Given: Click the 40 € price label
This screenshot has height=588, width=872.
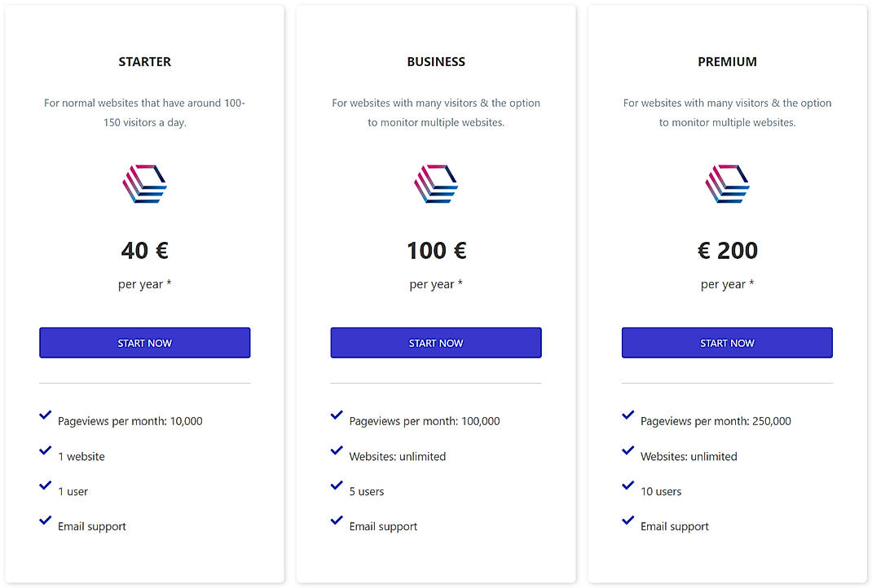Looking at the screenshot, I should coord(144,250).
